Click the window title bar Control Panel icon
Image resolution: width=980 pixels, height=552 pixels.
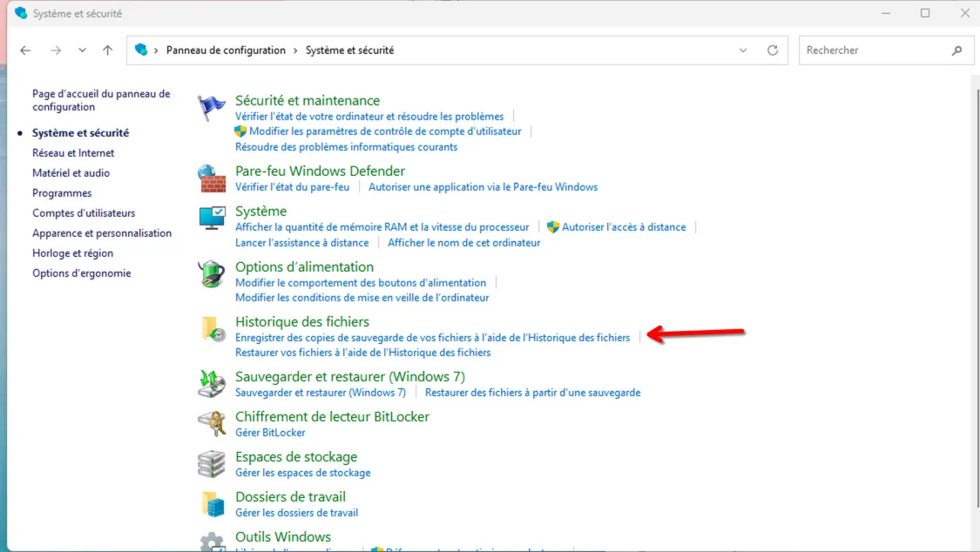[x=21, y=13]
